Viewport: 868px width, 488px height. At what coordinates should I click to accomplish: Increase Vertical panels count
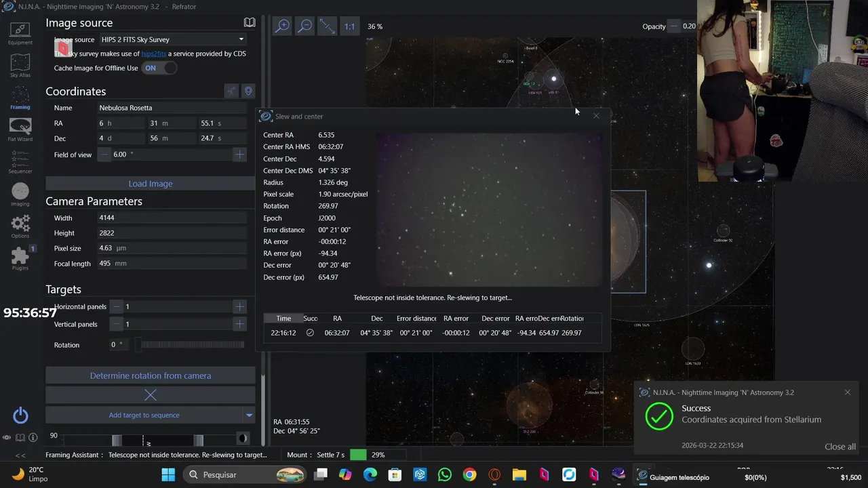pos(239,324)
